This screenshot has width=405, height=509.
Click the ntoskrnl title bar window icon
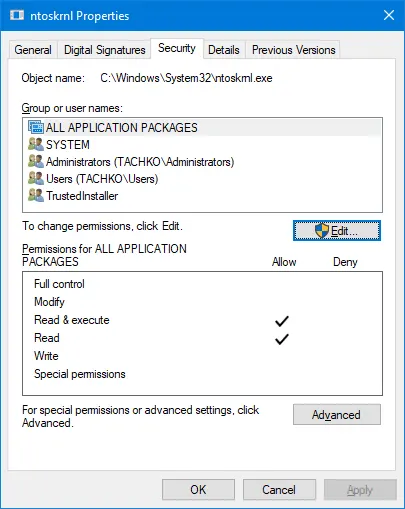[17, 15]
